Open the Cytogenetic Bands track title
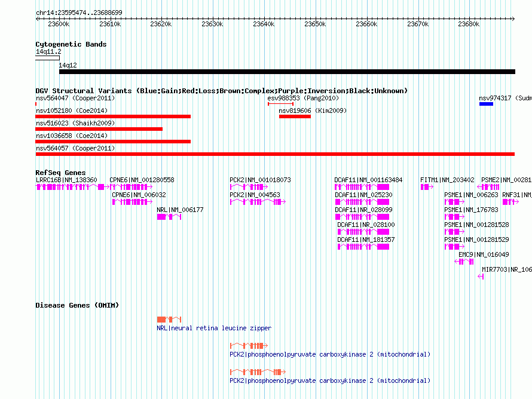532x399 pixels. click(x=71, y=44)
